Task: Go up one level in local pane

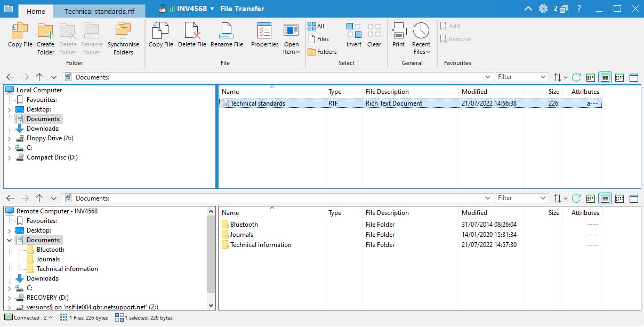Action: (39, 77)
